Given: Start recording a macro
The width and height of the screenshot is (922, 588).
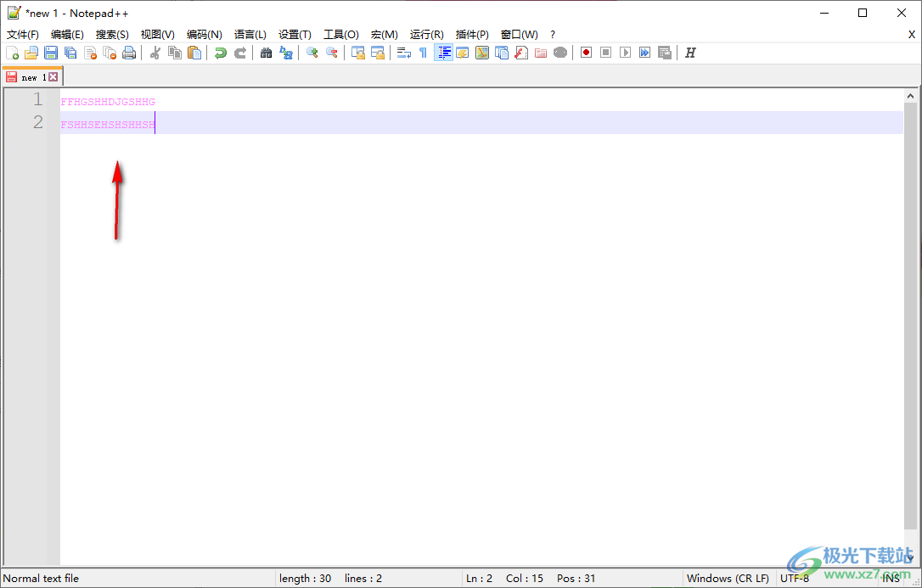Looking at the screenshot, I should click(x=586, y=52).
